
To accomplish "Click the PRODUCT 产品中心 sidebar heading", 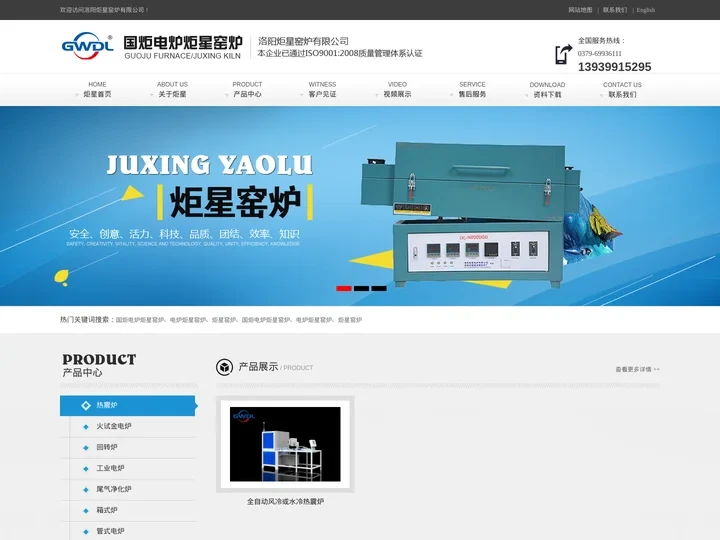I will tap(99, 365).
